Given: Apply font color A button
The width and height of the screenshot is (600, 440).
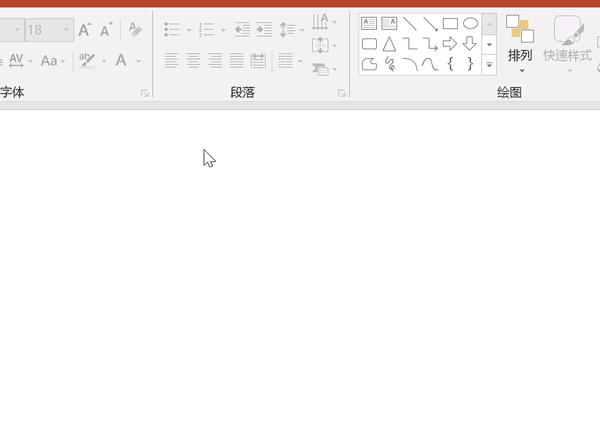Looking at the screenshot, I should [121, 60].
